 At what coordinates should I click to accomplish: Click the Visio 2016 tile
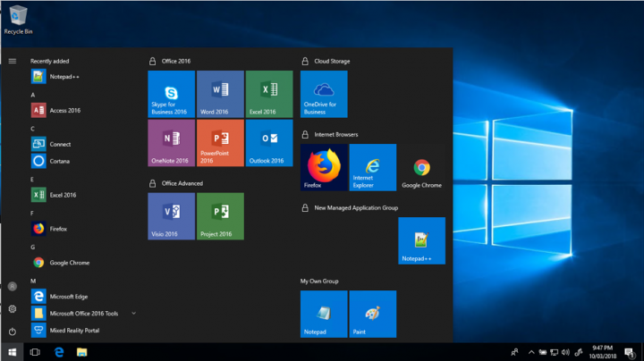[170, 216]
